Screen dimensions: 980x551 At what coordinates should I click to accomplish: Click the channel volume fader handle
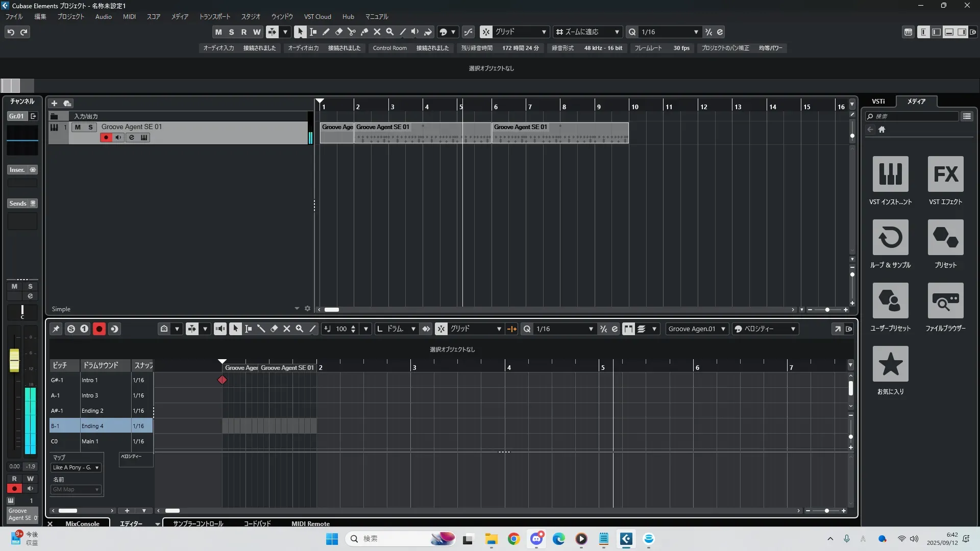pyautogui.click(x=14, y=360)
